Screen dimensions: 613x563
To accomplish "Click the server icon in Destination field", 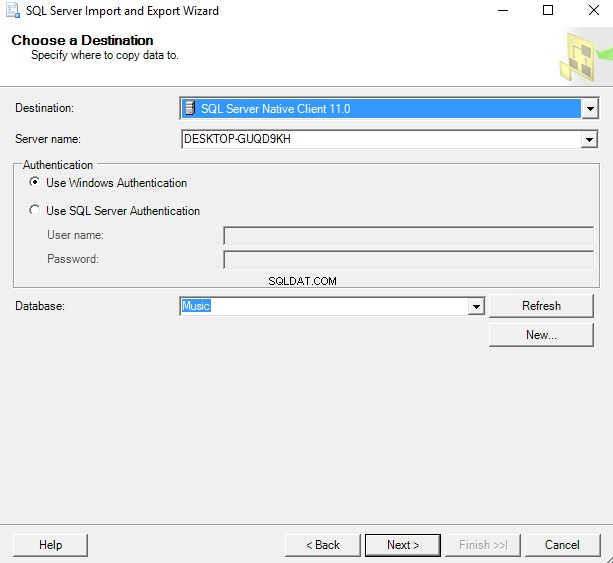I will [190, 108].
